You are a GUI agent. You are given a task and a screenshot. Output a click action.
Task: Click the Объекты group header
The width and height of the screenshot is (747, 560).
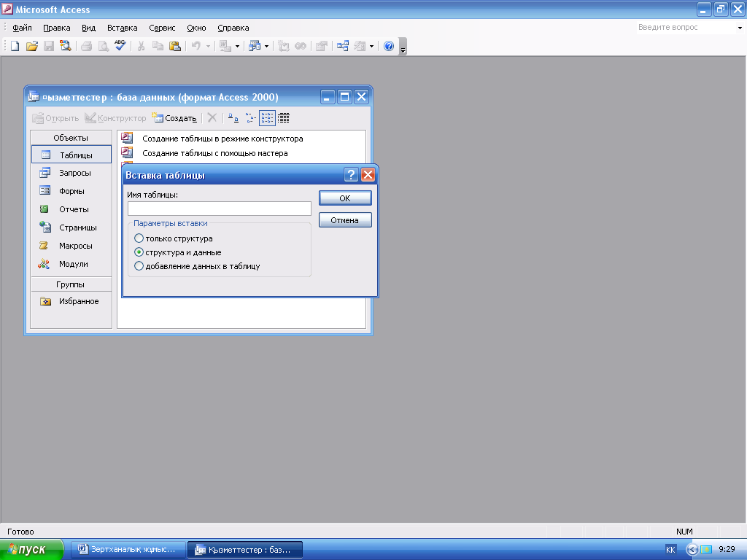pyautogui.click(x=71, y=138)
